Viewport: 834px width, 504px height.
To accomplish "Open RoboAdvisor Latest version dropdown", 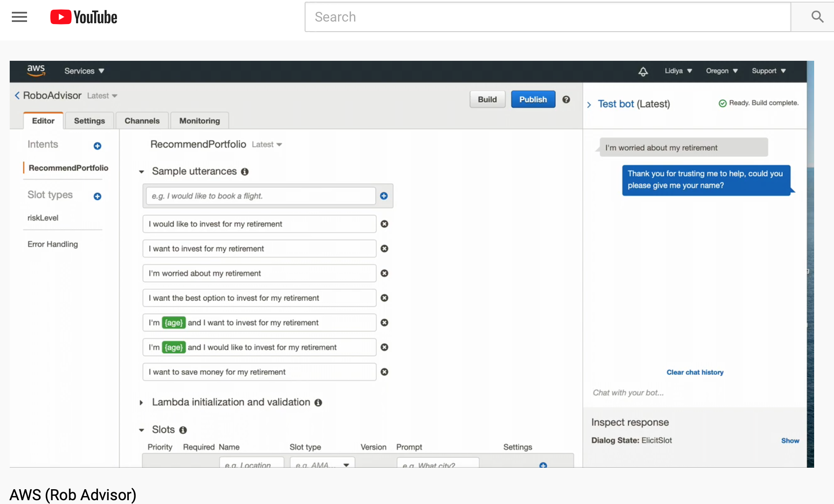I will tap(102, 96).
